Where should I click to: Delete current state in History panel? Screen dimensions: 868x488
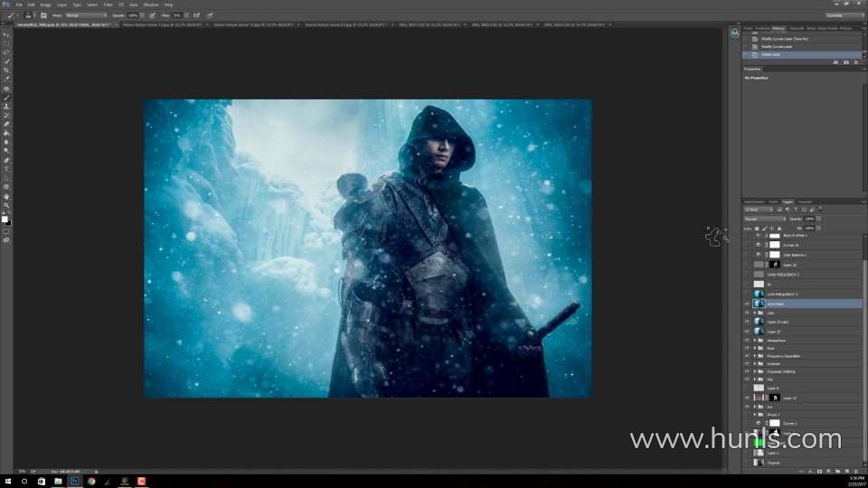click(x=856, y=62)
